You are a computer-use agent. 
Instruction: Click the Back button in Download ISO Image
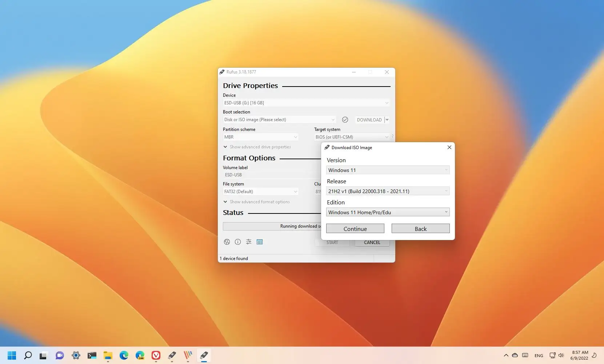point(420,229)
